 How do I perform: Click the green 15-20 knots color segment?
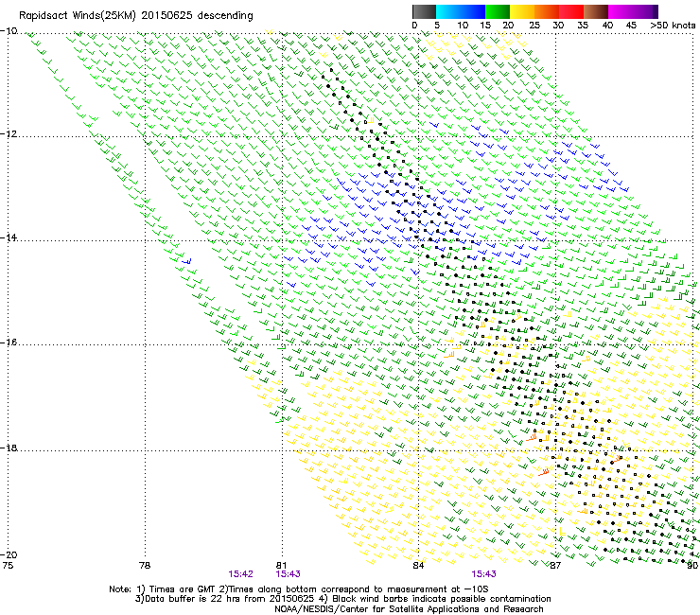pos(498,11)
